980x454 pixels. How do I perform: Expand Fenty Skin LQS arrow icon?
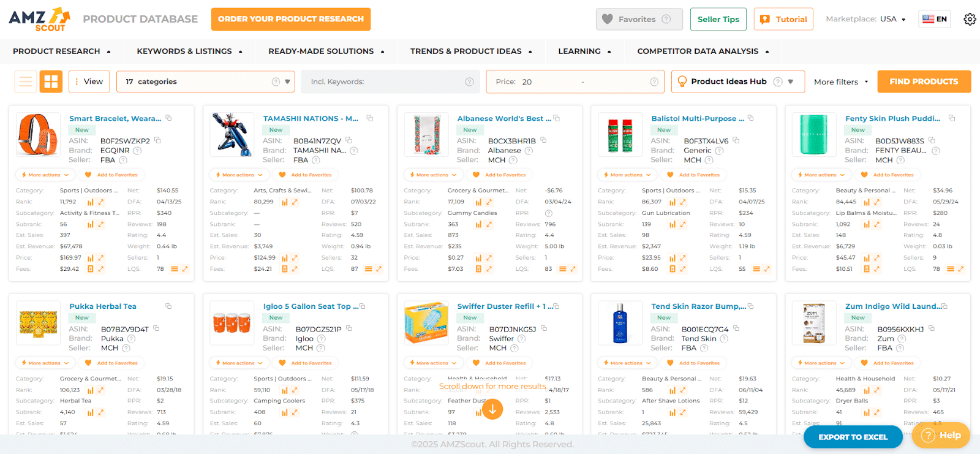tap(961, 269)
